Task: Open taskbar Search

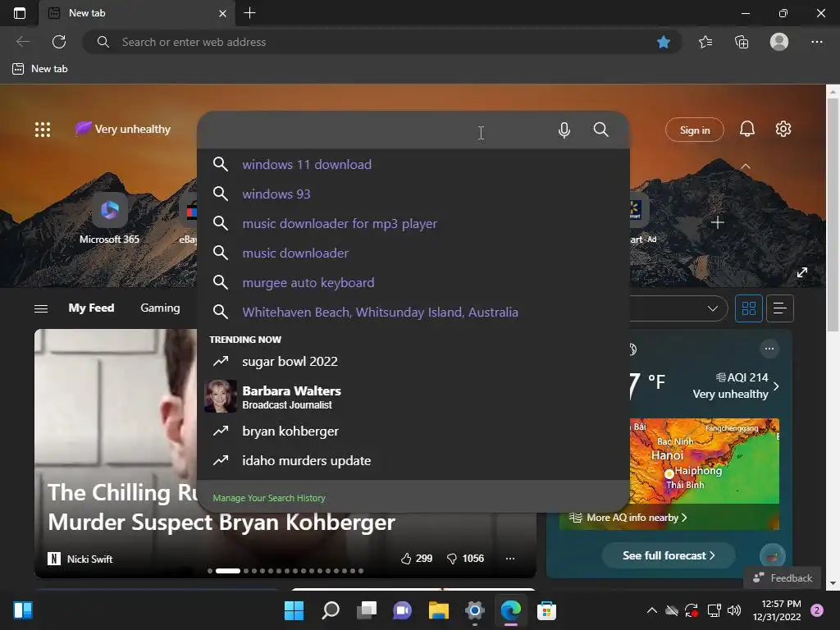Action: point(330,610)
